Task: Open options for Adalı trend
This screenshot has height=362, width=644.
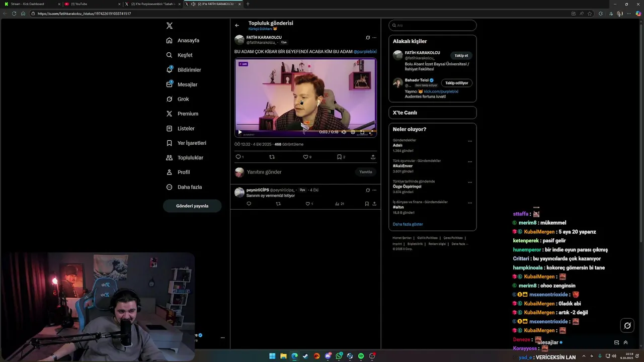Action: 470,141
